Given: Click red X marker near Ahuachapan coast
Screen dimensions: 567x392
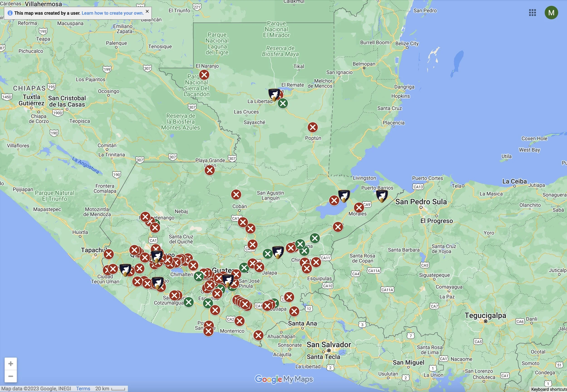Looking at the screenshot, I should click(258, 335).
